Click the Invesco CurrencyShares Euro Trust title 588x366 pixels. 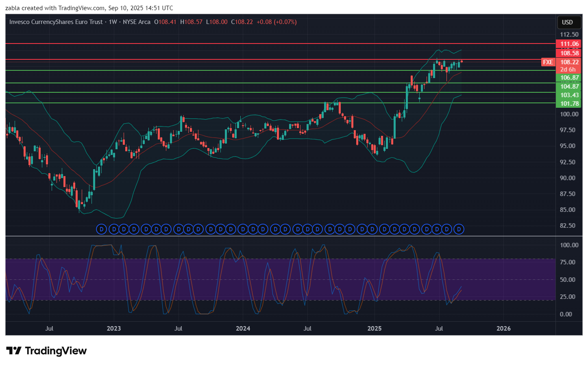56,22
